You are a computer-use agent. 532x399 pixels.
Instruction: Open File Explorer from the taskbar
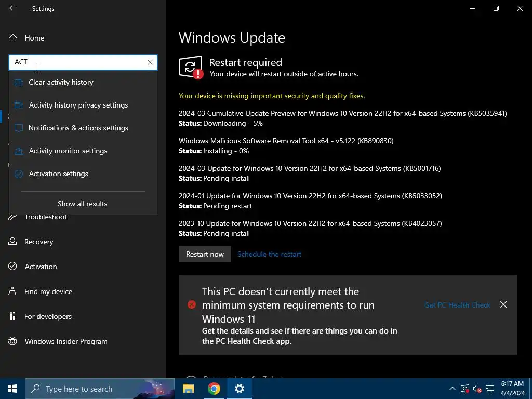[188, 389]
